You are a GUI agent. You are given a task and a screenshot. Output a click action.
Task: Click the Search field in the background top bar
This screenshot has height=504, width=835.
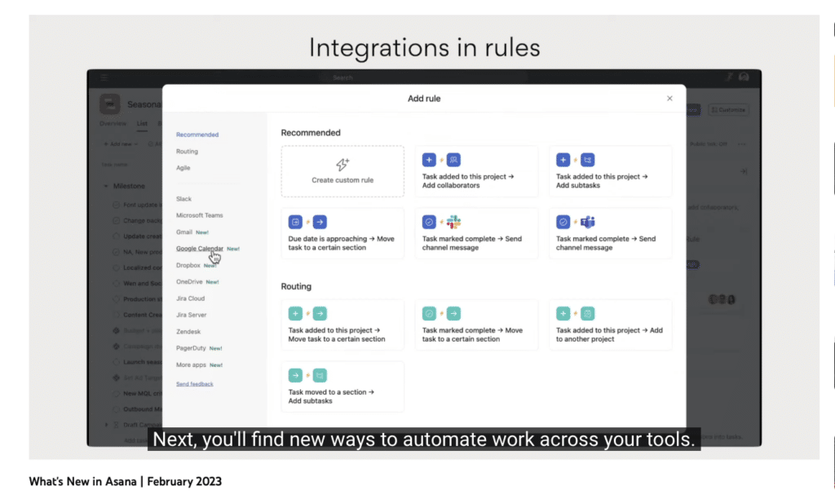pyautogui.click(x=423, y=77)
